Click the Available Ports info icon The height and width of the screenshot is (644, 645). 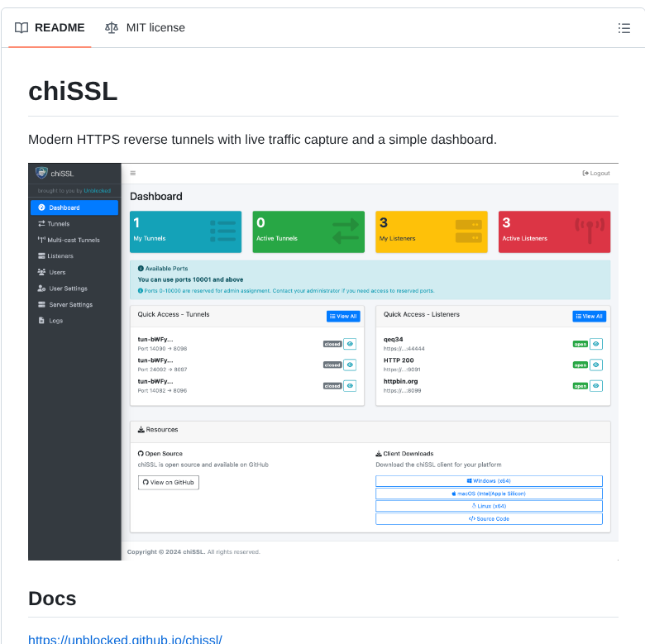[141, 269]
